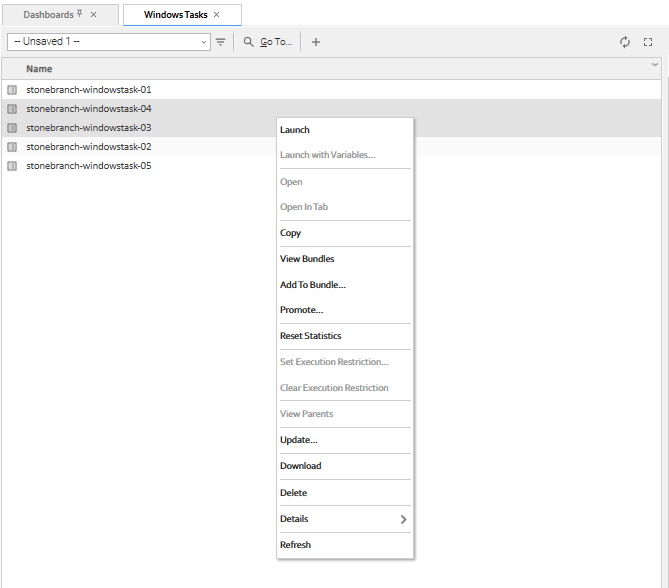Sort by the Name column header

tap(40, 69)
